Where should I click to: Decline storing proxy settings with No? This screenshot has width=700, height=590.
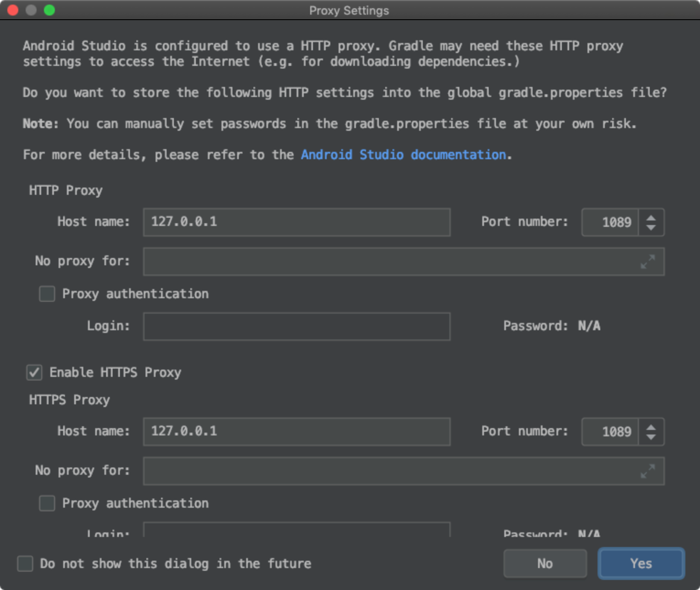[545, 563]
